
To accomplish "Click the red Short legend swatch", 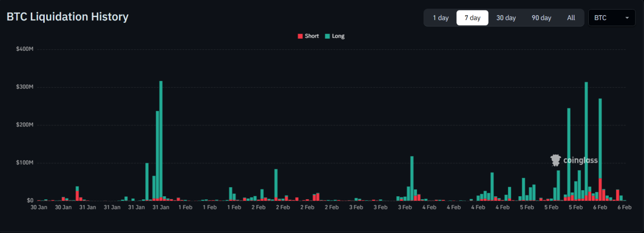I will pyautogui.click(x=300, y=36).
